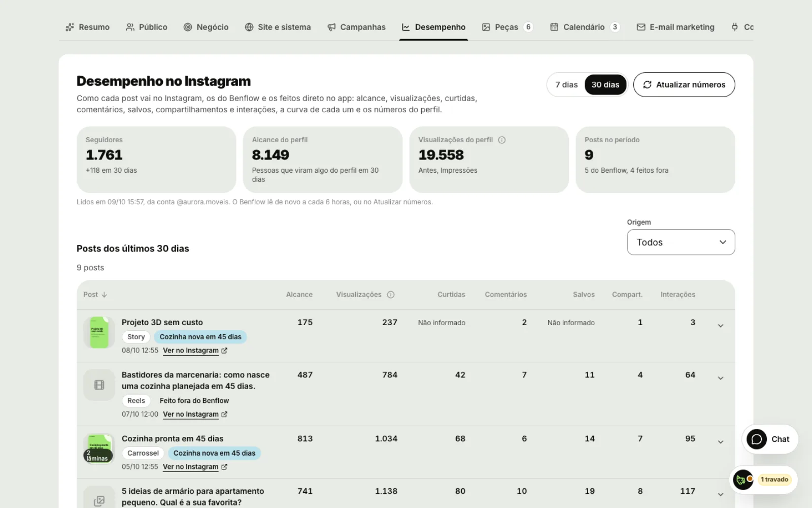The width and height of the screenshot is (812, 508).
Task: Open Ver no Instagram for Cozinha pronta post
Action: (x=195, y=467)
